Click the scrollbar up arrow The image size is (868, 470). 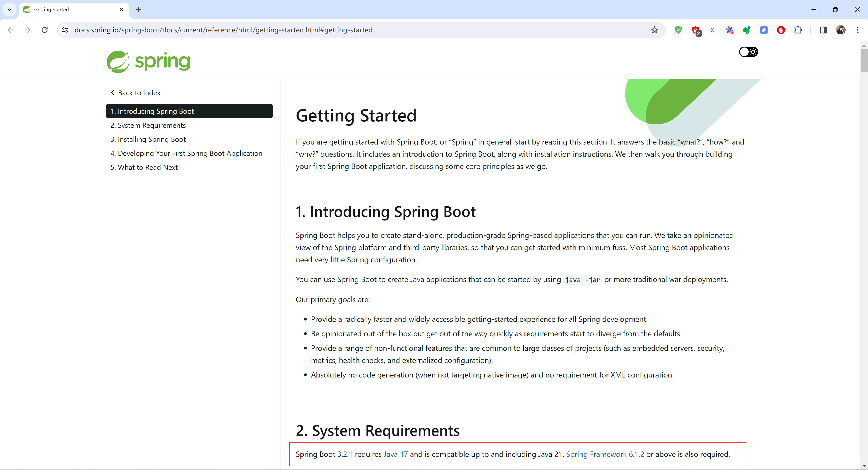coord(864,45)
